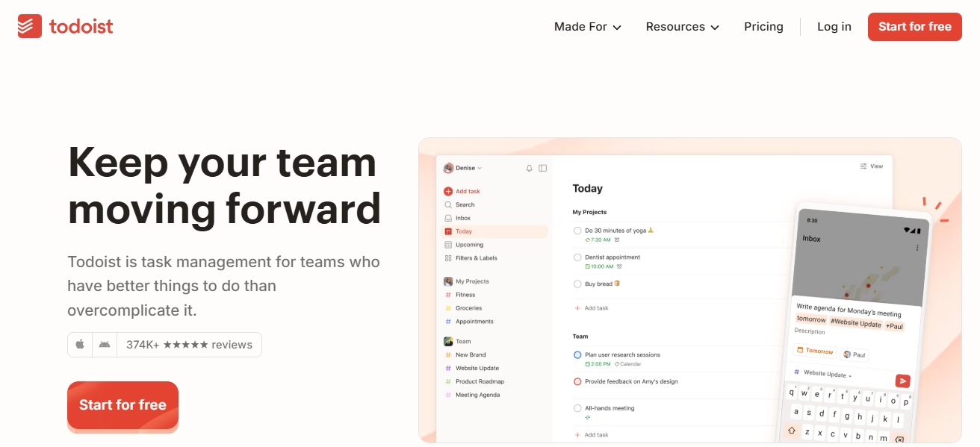Click Start for free in top navigation
Screen dimensions: 980x447
pyautogui.click(x=915, y=27)
